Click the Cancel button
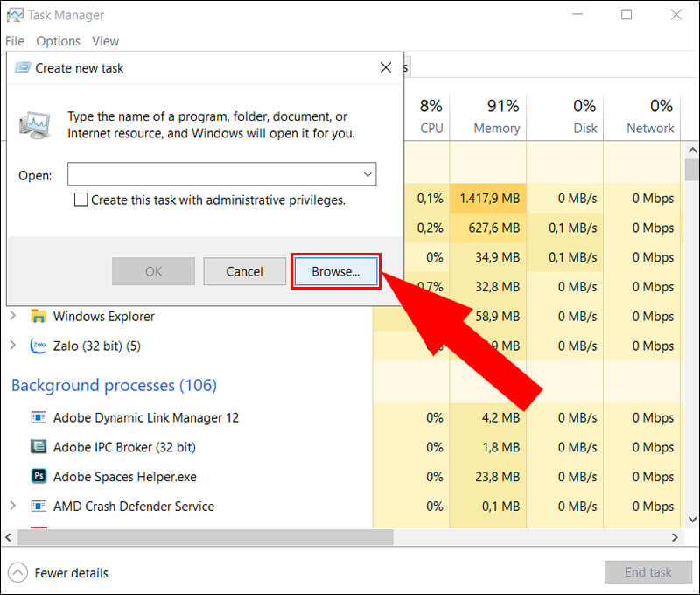This screenshot has height=595, width=700. pyautogui.click(x=244, y=271)
